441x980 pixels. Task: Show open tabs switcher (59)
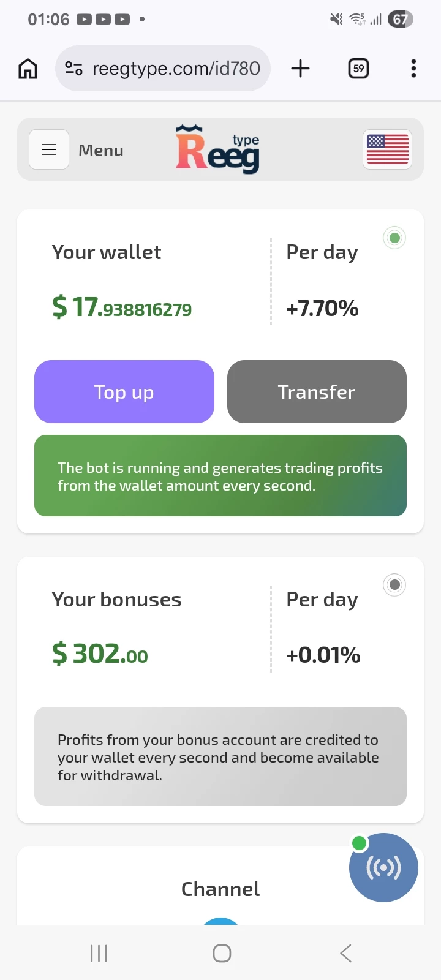[x=359, y=68]
